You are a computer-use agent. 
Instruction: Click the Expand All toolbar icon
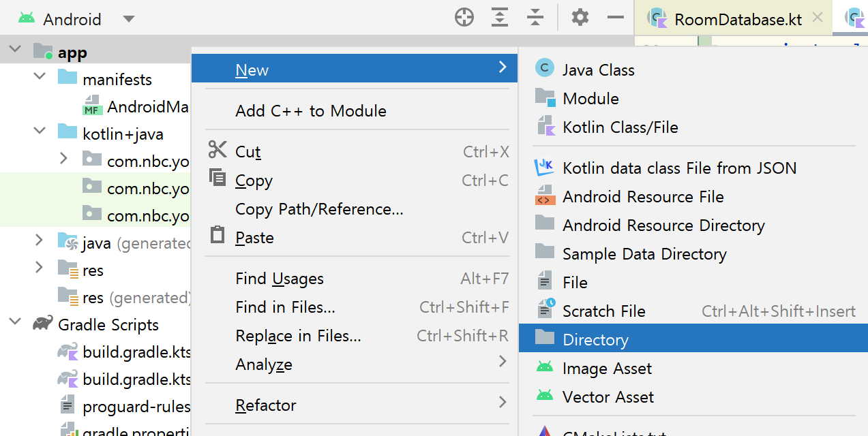coord(500,18)
